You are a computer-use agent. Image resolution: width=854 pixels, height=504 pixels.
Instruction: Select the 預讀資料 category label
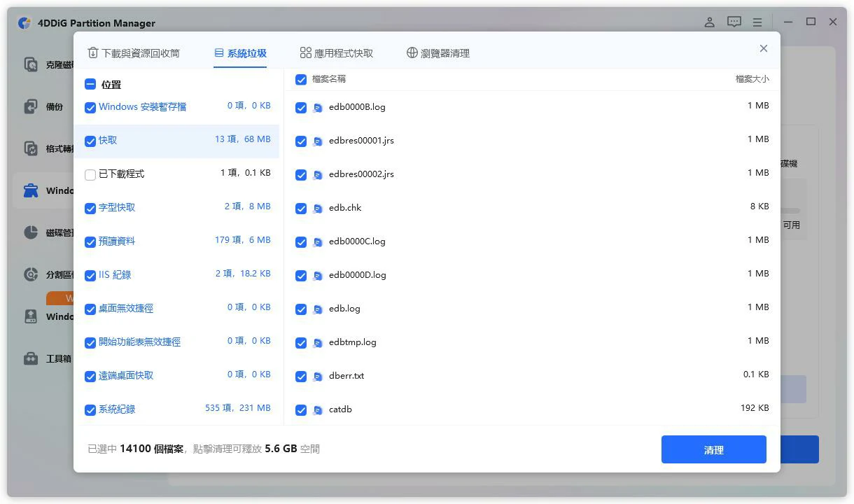[x=117, y=241]
